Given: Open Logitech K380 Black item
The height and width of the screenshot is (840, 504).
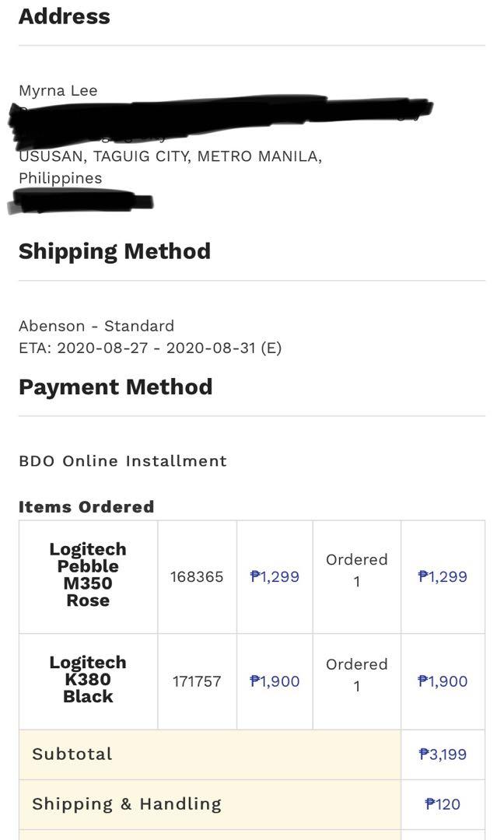Looking at the screenshot, I should click(88, 679).
